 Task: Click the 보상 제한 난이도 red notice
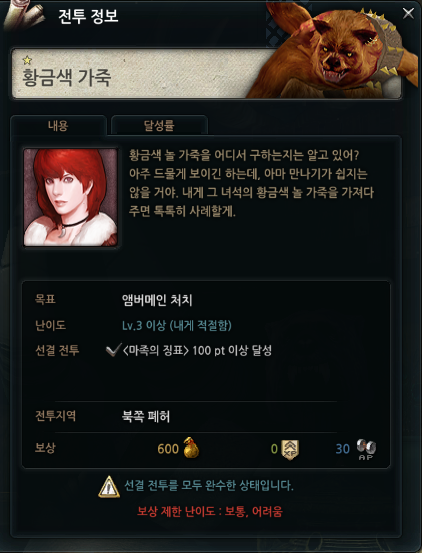(210, 511)
